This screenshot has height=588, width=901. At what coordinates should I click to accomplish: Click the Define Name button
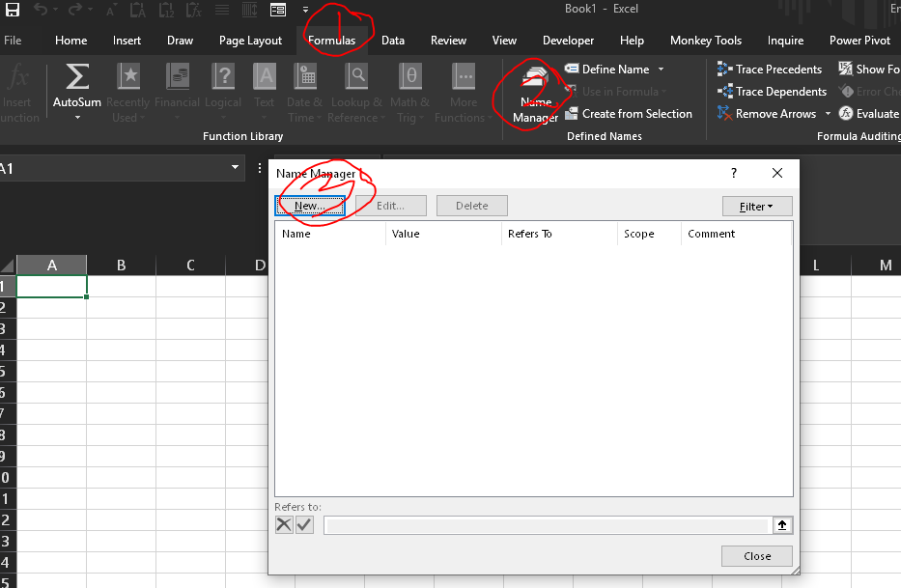[x=607, y=69]
